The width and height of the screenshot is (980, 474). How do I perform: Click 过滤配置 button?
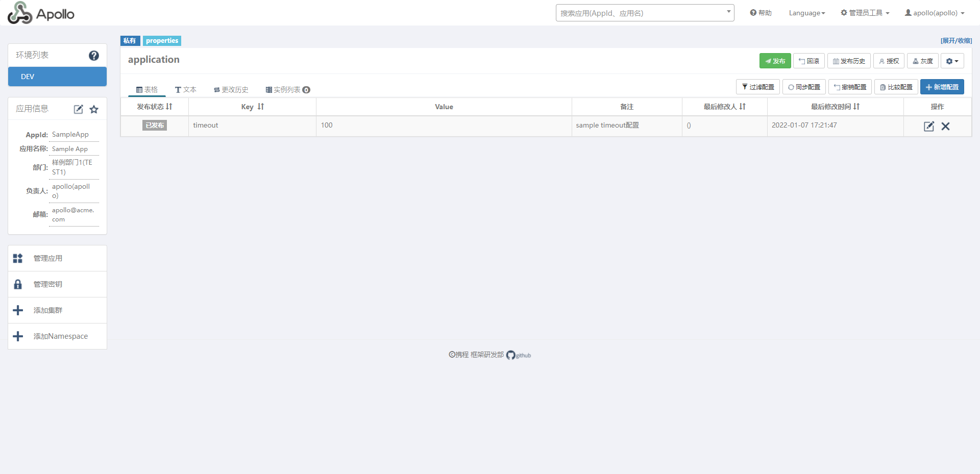pyautogui.click(x=758, y=87)
